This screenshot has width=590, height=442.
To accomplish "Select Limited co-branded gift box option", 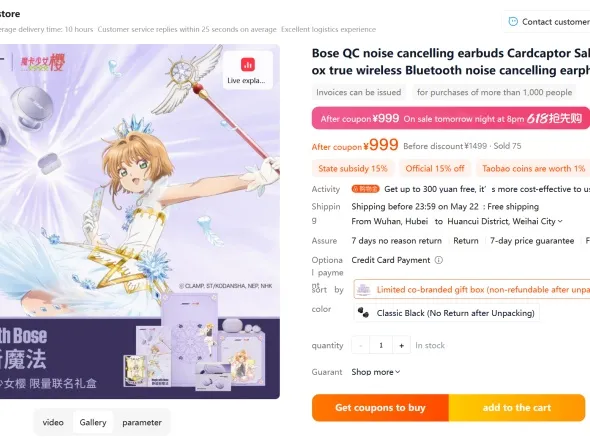I will pos(472,290).
